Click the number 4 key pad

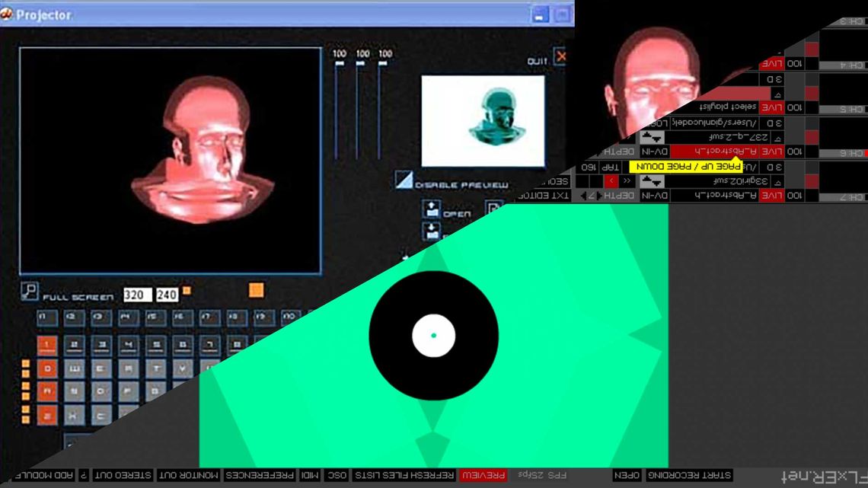pos(129,345)
